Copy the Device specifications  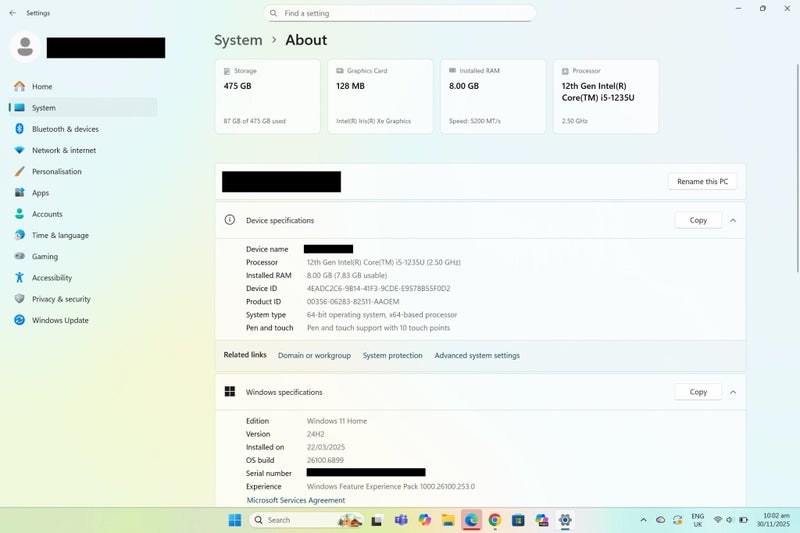[698, 220]
